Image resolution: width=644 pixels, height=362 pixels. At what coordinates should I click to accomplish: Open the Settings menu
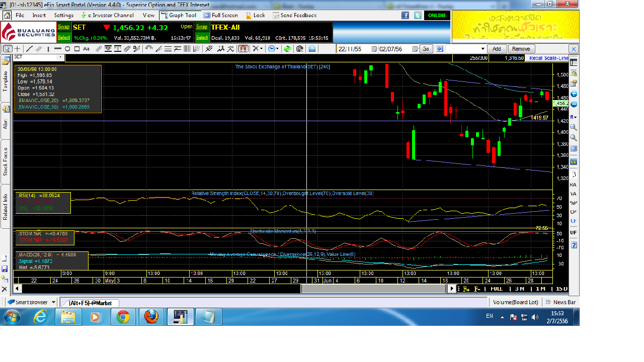pos(64,15)
